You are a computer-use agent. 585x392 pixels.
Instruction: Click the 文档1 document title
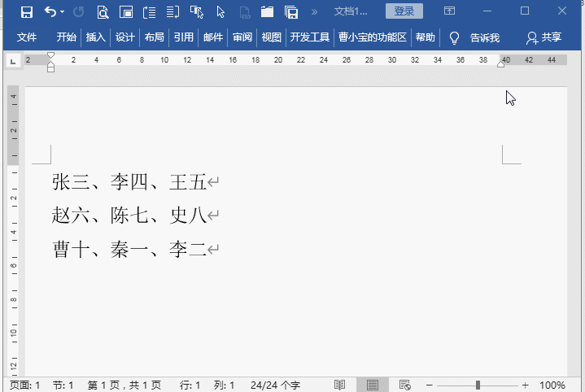click(351, 11)
